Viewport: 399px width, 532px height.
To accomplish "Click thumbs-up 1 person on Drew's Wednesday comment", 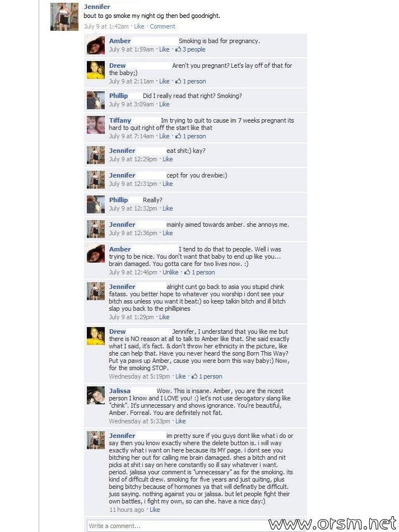I will [x=206, y=376].
